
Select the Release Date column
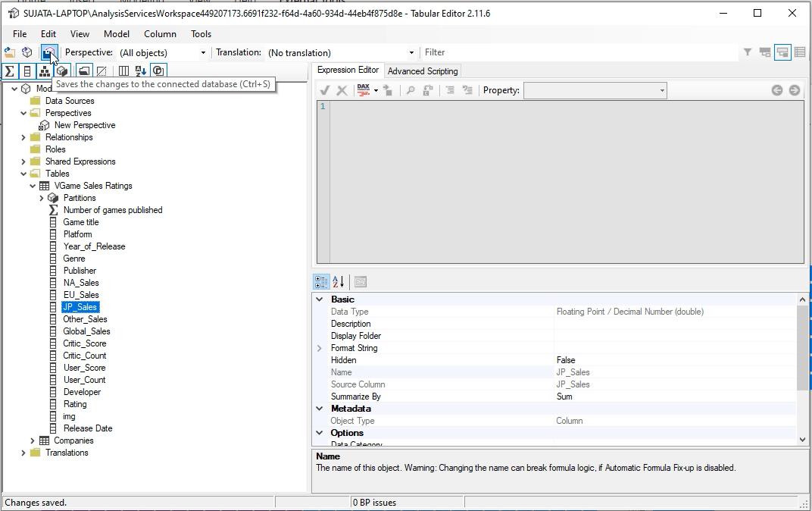pos(88,428)
